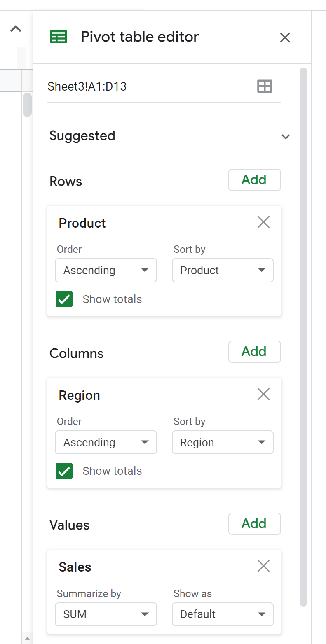Remove the Product row field

pos(263,222)
